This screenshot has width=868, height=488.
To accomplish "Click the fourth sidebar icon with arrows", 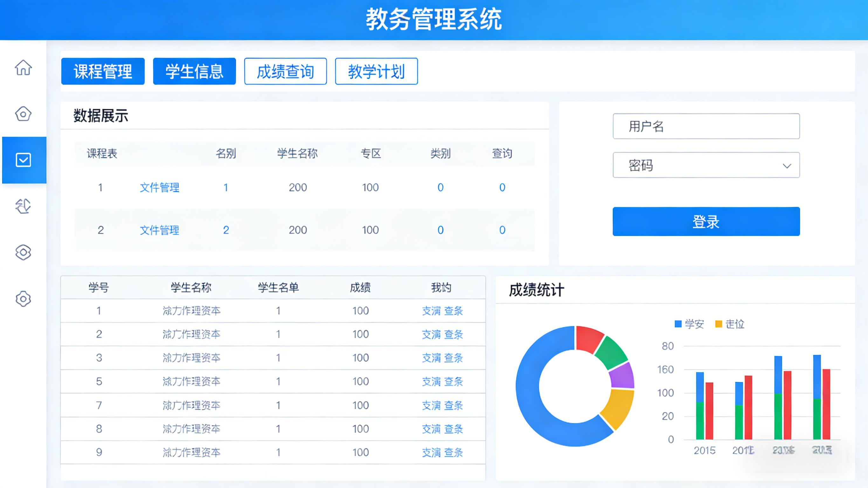I will click(23, 206).
